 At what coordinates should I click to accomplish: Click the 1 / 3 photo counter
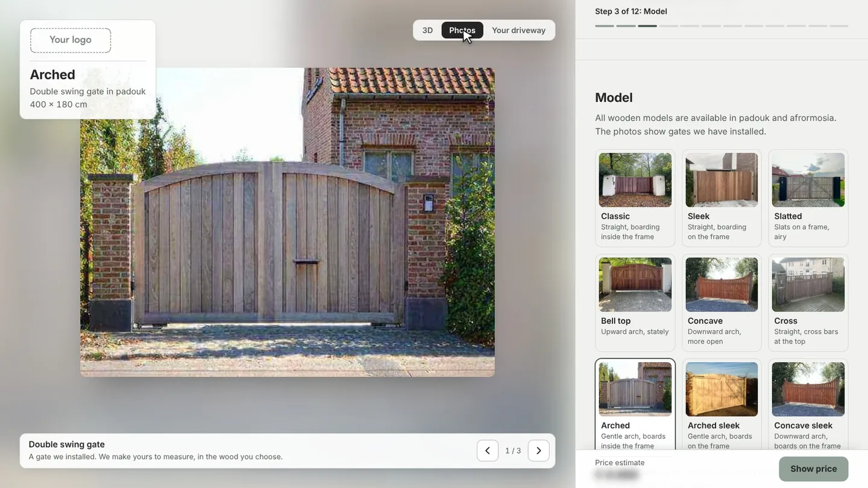pyautogui.click(x=513, y=451)
